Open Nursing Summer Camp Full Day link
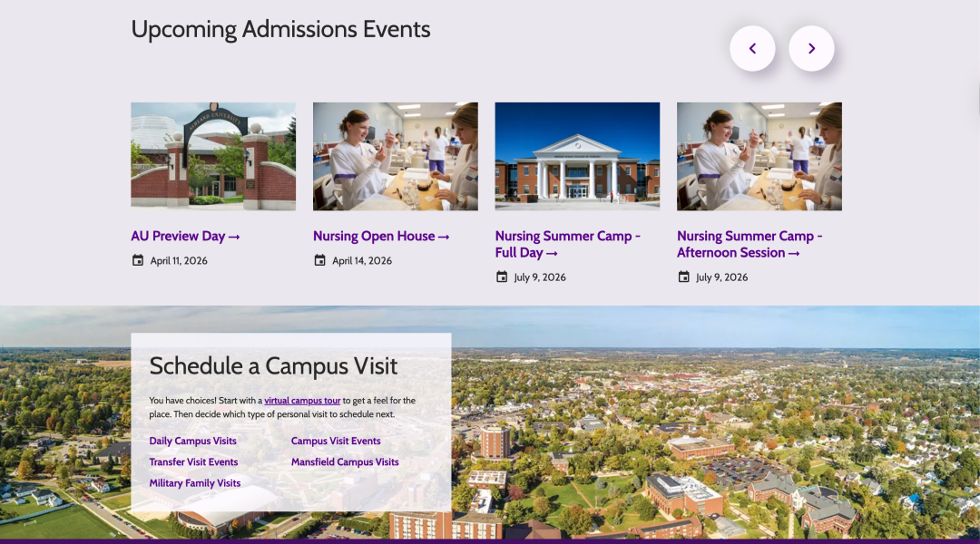This screenshot has height=544, width=980. click(x=567, y=245)
